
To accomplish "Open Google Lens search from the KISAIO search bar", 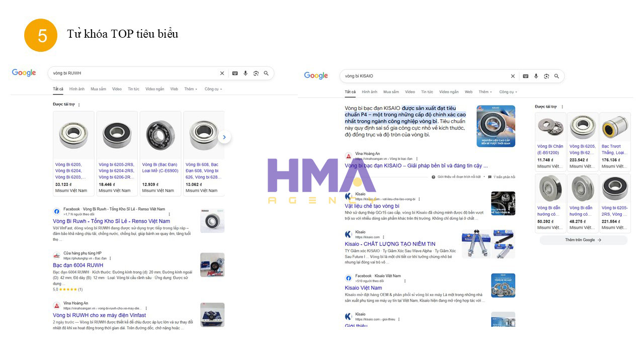I will point(546,76).
